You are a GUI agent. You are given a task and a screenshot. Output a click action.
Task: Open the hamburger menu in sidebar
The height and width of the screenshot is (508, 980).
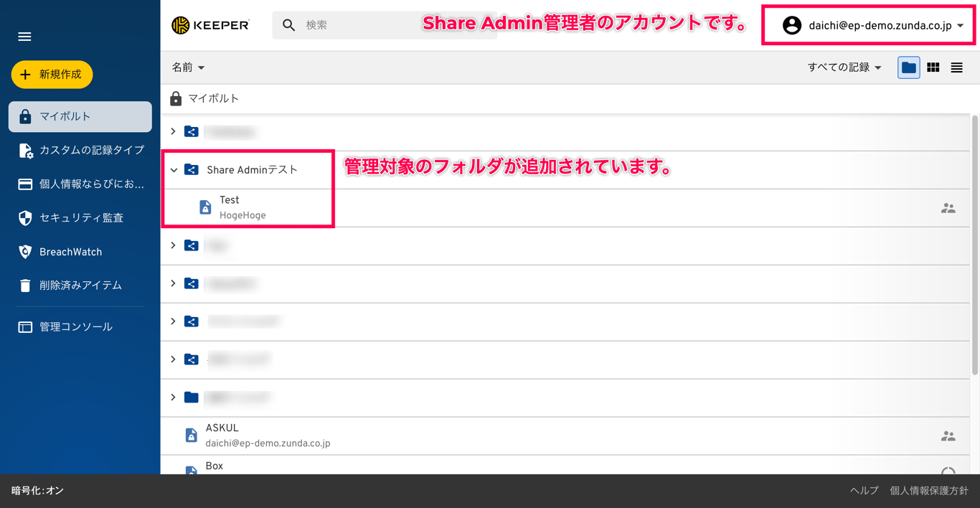pyautogui.click(x=24, y=37)
